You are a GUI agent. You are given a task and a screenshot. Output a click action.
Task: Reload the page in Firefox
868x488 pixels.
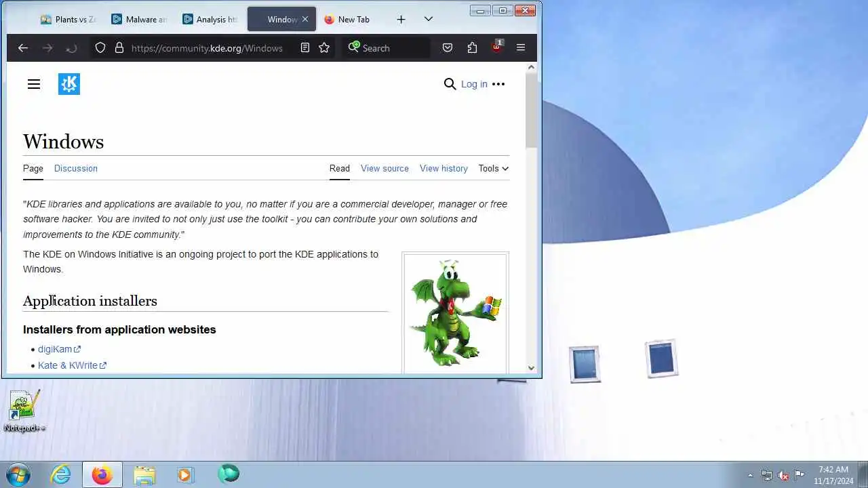click(x=71, y=47)
